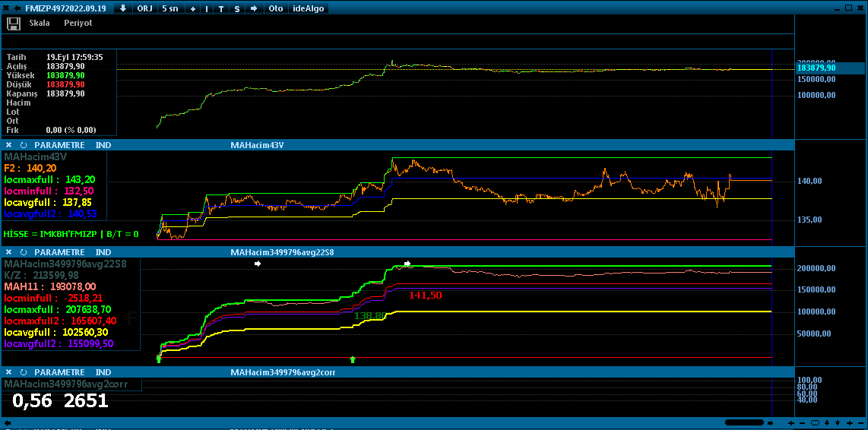Image resolution: width=868 pixels, height=430 pixels.
Task: Click the back arrow beside FMIZP title
Action: pyautogui.click(x=17, y=8)
